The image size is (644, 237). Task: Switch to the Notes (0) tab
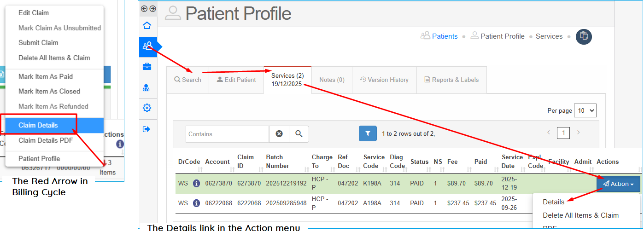pos(332,80)
